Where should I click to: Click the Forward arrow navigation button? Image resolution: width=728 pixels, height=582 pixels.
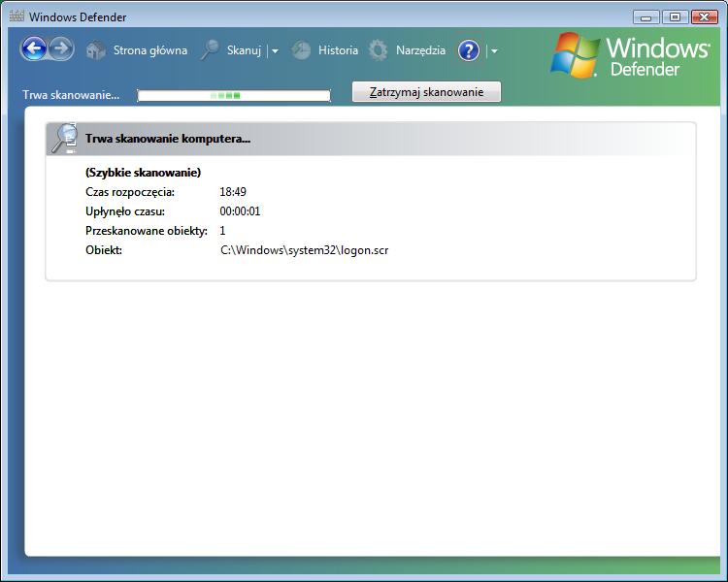click(x=61, y=48)
